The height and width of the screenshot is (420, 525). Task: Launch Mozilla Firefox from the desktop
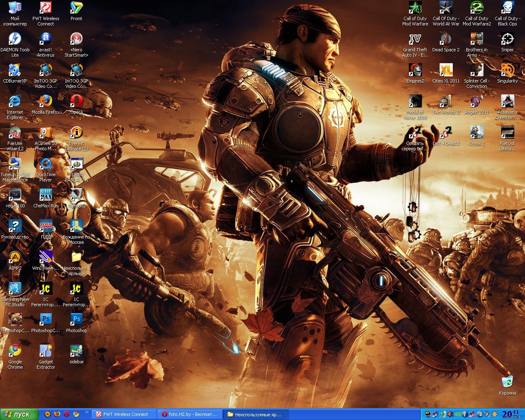(46, 104)
